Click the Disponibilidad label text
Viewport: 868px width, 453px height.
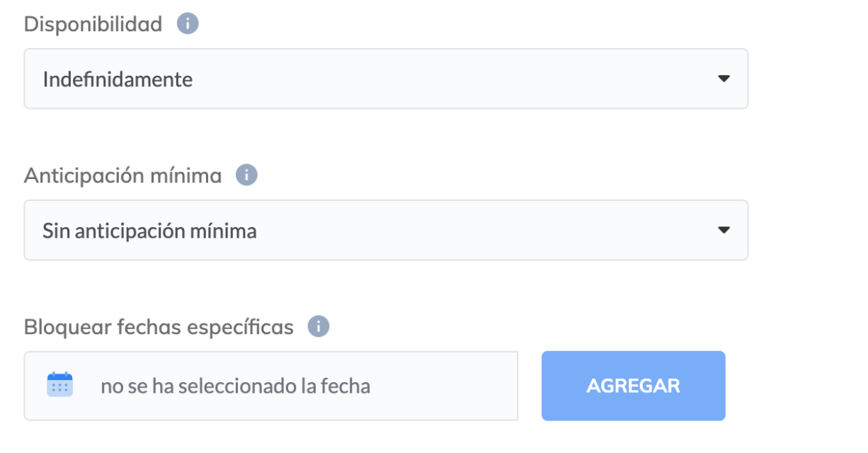coord(93,24)
